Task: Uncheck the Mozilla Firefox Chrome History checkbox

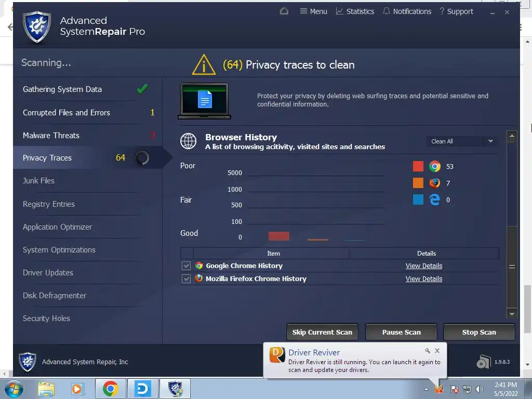Action: tap(186, 278)
